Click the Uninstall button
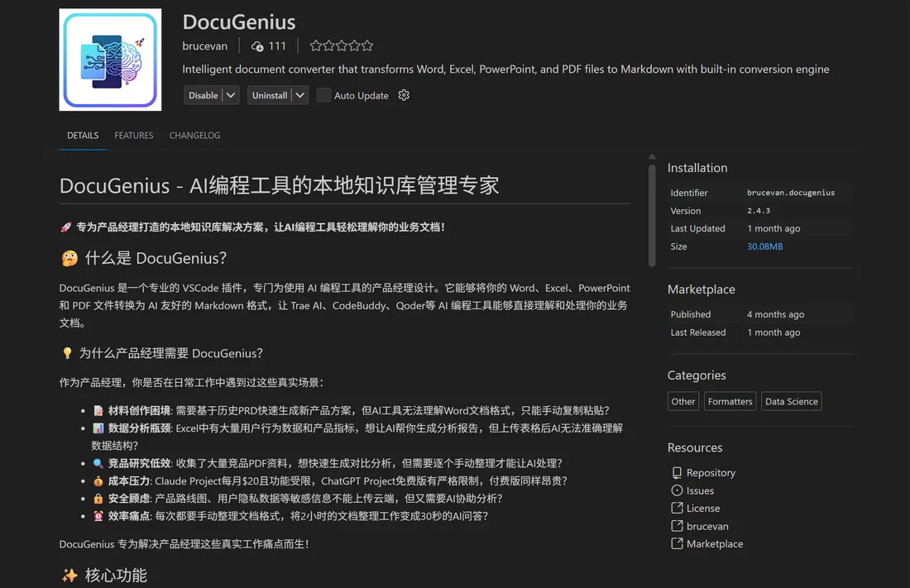Image resolution: width=910 pixels, height=588 pixels. [x=270, y=95]
